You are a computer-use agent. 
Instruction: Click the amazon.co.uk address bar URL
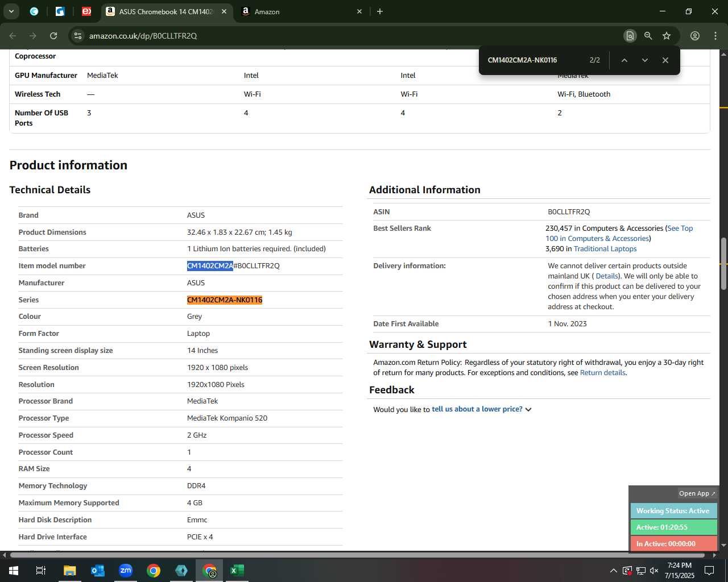tap(143, 36)
